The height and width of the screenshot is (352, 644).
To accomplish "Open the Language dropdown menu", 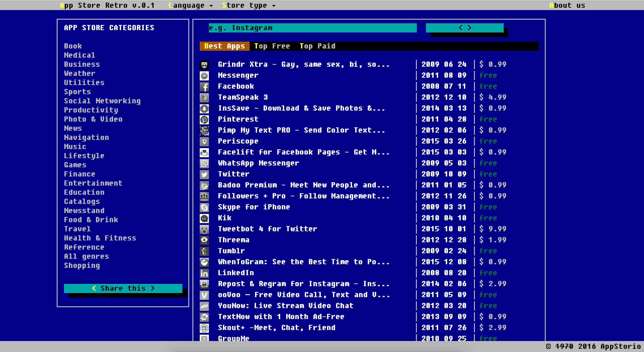I will point(191,5).
